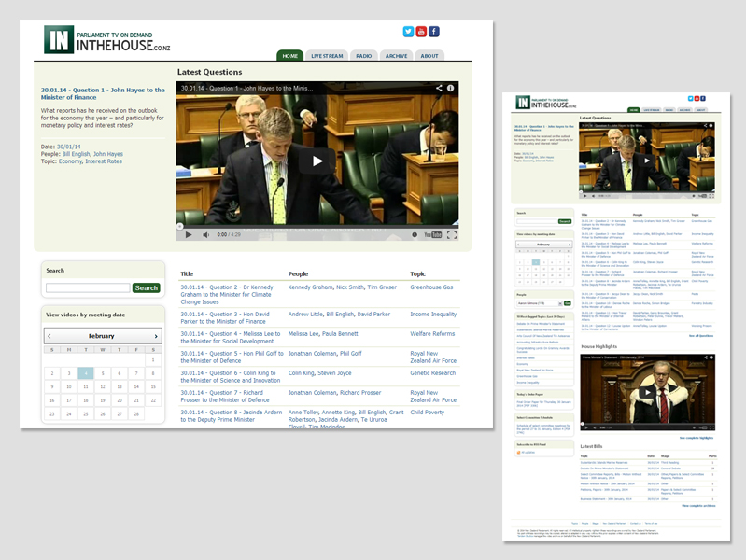Click the share icon on main video
This screenshot has width=746, height=560.
click(439, 88)
